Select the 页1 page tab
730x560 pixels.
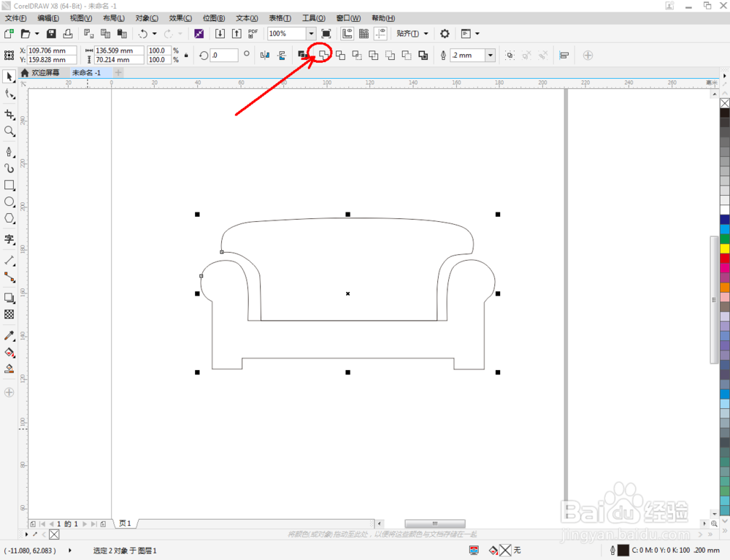click(125, 523)
